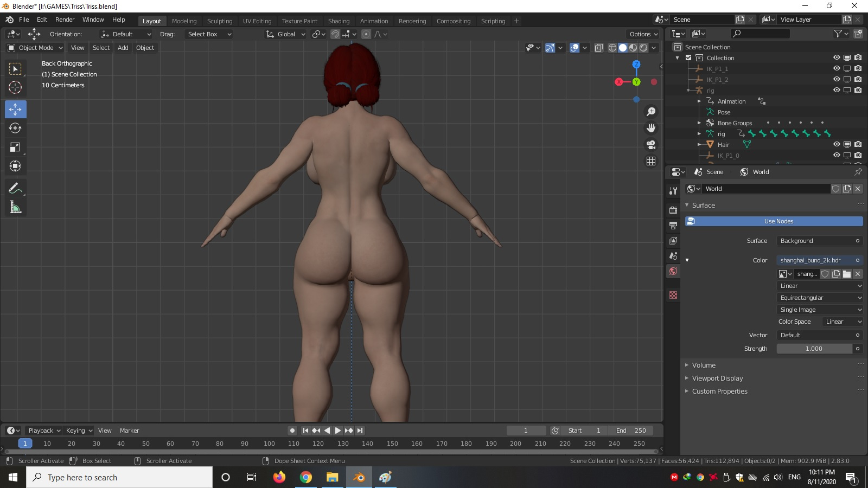Click the shanghai_bund_2k.hdr color field

click(x=820, y=260)
